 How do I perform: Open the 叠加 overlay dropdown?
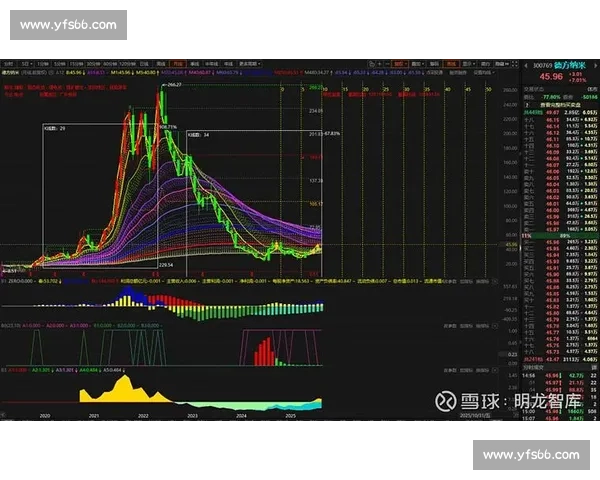pos(418,64)
